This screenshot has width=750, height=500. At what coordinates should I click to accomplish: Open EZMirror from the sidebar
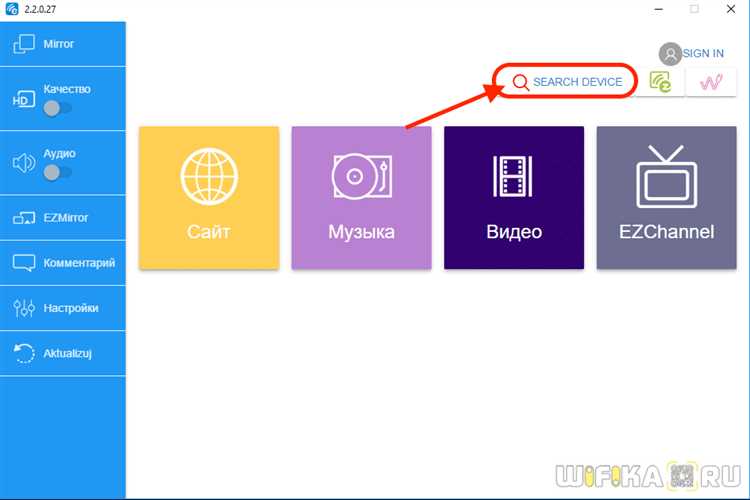63,216
